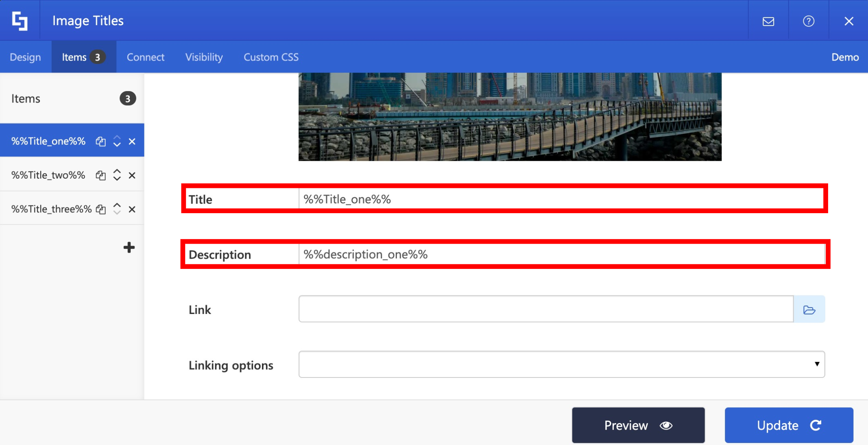Go to the Custom CSS tab
This screenshot has width=868, height=445.
271,57
